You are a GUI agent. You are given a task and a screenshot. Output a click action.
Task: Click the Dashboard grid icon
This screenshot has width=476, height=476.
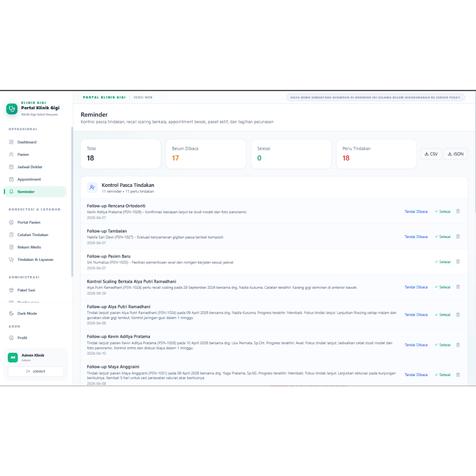(11, 142)
